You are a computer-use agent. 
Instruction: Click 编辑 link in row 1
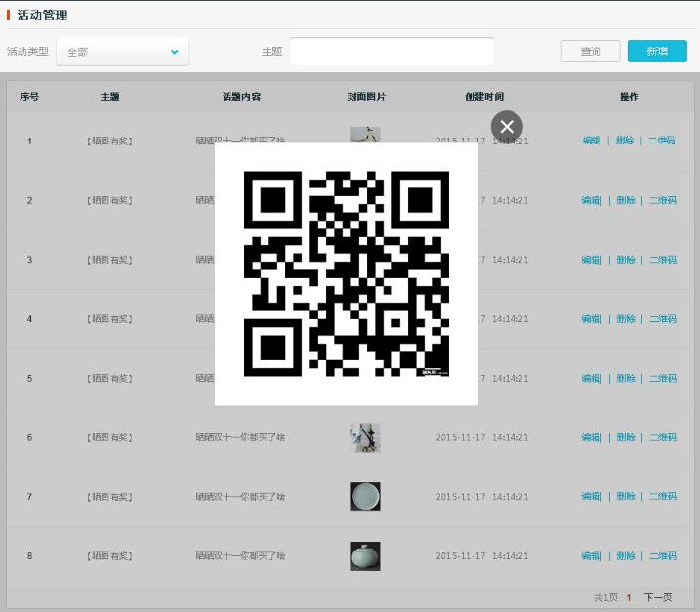pos(592,141)
